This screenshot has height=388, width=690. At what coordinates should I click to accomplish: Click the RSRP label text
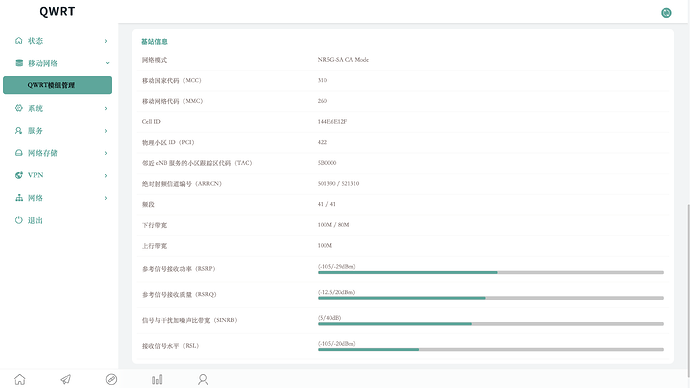(x=179, y=269)
